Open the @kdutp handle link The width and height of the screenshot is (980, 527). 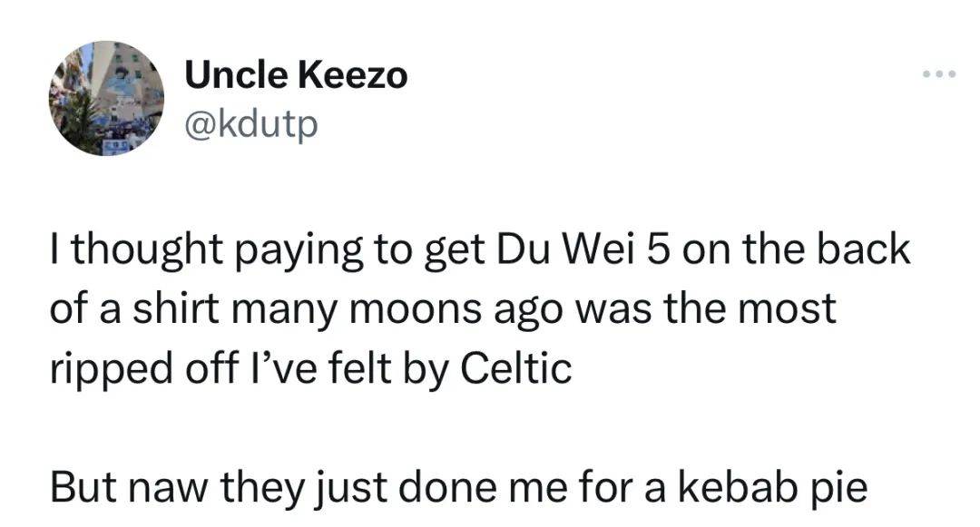pyautogui.click(x=251, y=125)
